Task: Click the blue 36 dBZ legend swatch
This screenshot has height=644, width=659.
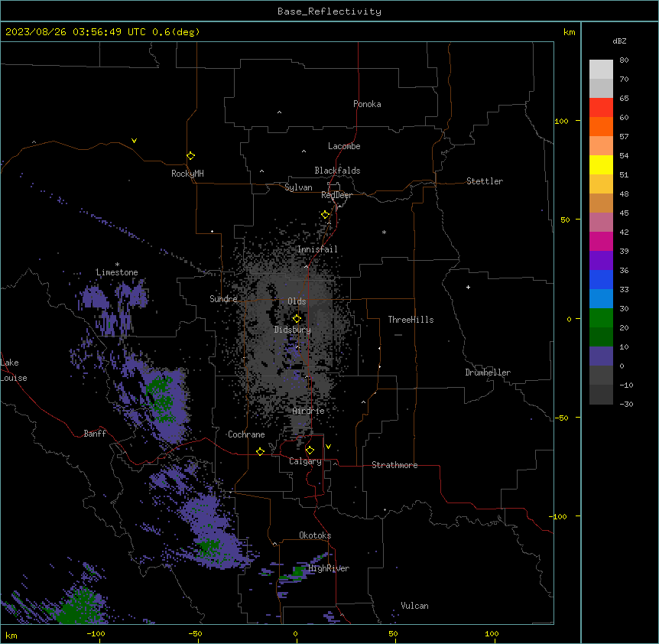Action: point(601,279)
